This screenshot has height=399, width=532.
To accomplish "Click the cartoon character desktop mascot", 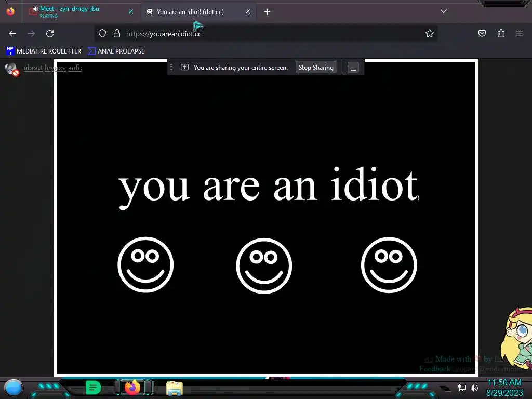I will [517, 337].
